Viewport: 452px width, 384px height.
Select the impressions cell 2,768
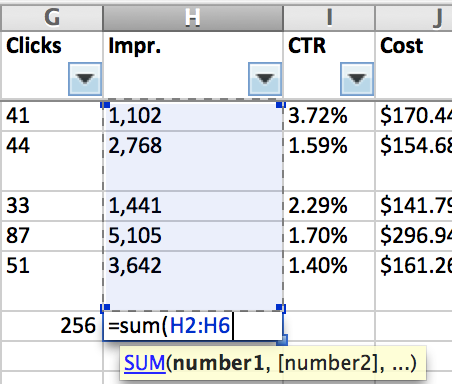[x=193, y=161]
